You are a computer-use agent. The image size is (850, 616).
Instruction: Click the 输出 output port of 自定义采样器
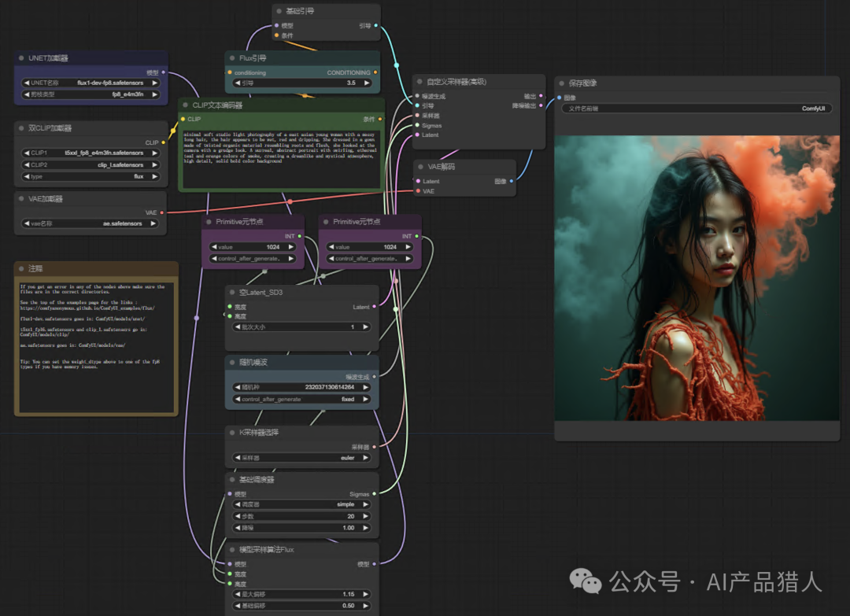point(541,96)
